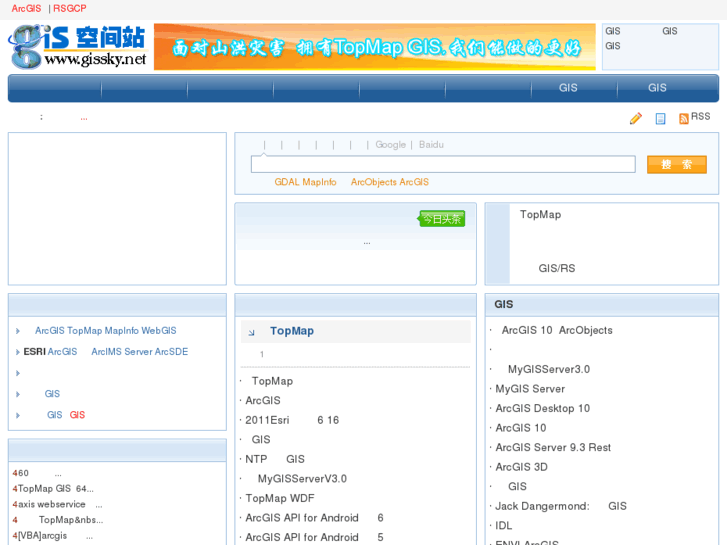Open the TopMap item in right panel
Screen dimensions: 727x545
pos(540,214)
